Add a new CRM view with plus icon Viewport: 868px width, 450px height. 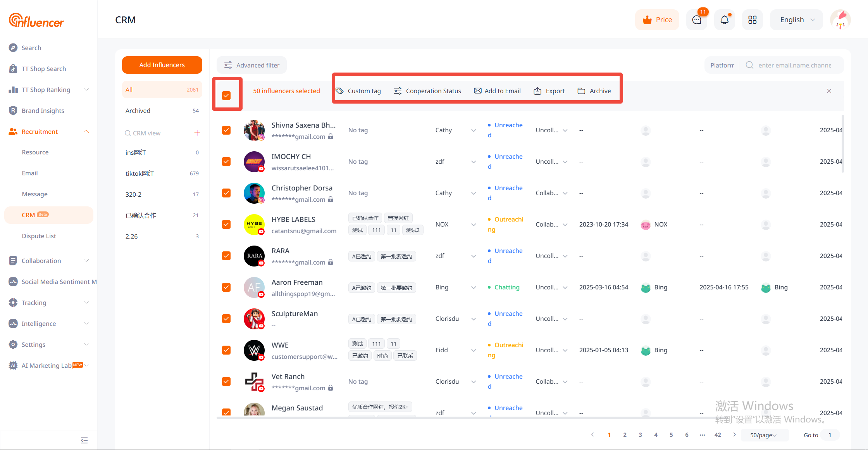197,133
